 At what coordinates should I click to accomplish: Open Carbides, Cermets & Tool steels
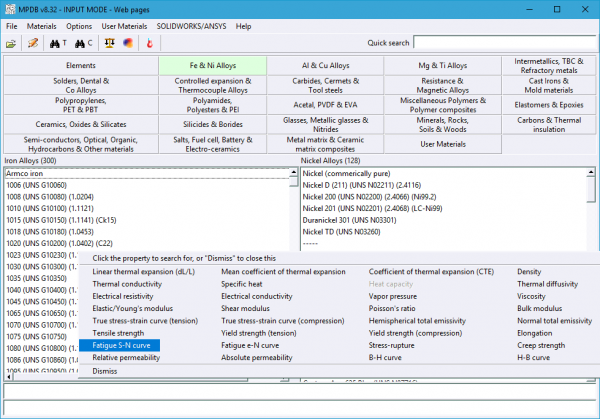[325, 85]
